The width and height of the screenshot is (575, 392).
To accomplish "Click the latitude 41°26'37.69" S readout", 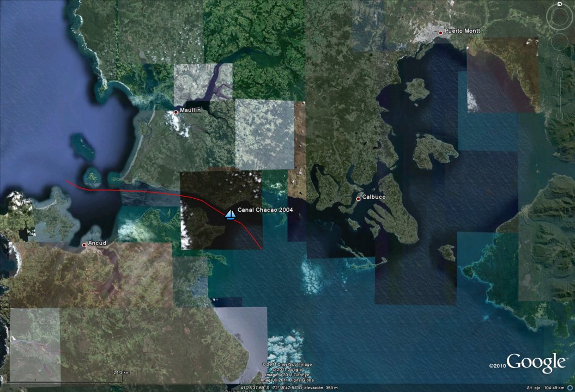I will point(255,388).
